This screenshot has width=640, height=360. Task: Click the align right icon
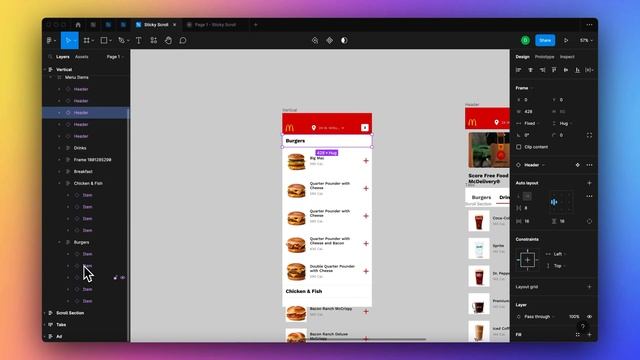pyautogui.click(x=542, y=70)
